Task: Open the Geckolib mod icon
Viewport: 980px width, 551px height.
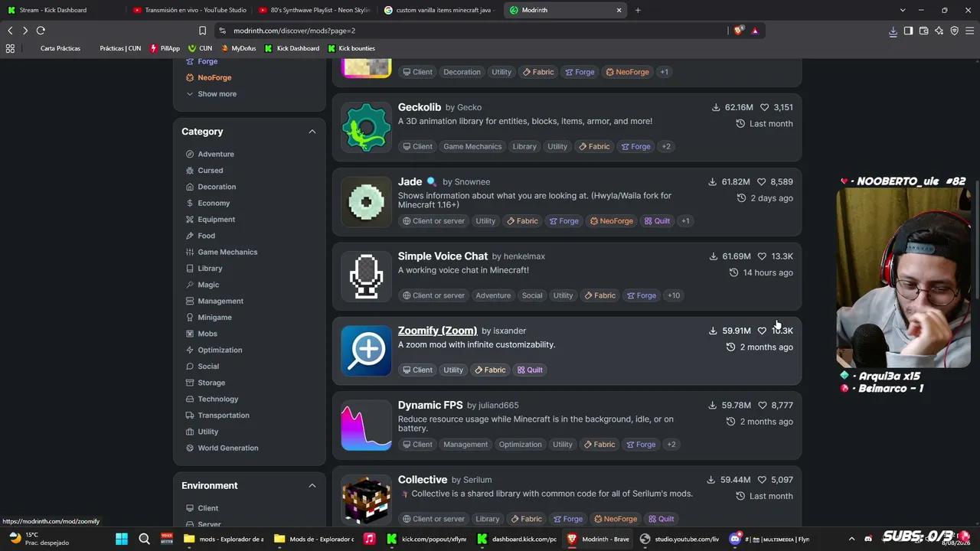Action: (x=366, y=127)
